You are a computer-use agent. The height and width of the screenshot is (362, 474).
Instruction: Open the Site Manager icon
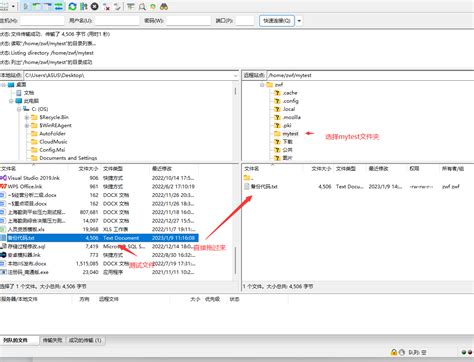coord(4,7)
